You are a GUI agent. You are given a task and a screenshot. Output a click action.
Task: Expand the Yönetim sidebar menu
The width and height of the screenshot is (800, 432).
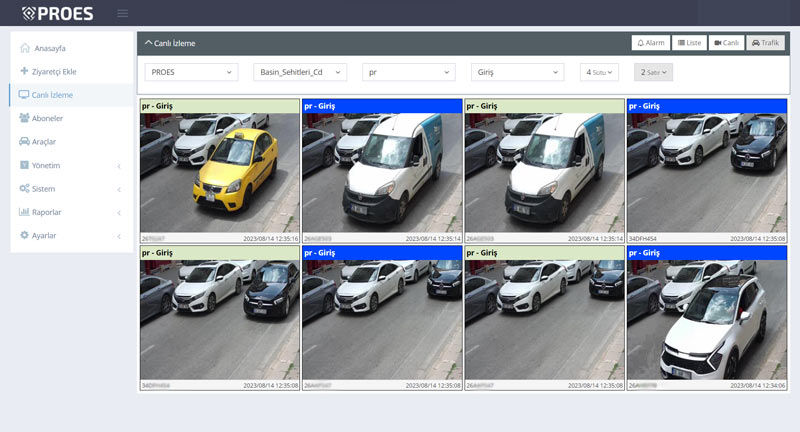tap(70, 165)
